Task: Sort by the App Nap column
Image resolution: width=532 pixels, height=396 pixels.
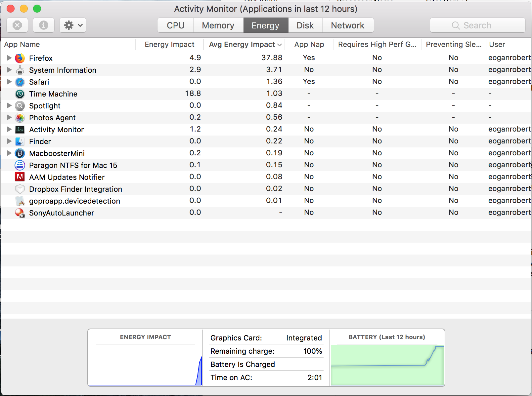Action: [309, 45]
